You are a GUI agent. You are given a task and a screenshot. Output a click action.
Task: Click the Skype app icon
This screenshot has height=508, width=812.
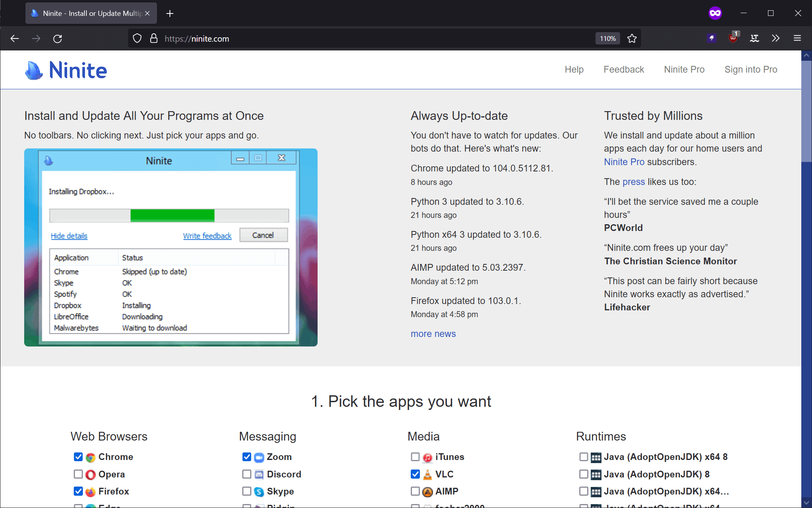(259, 492)
